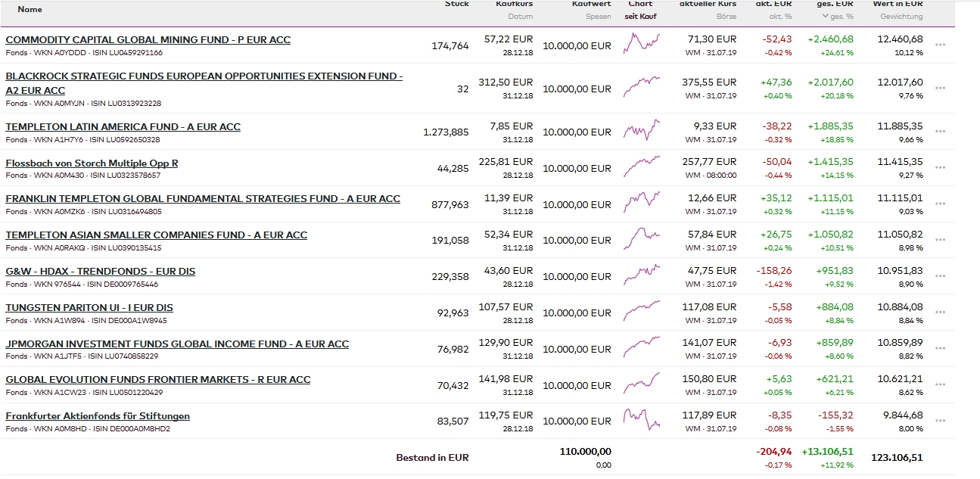Open three-dot menu for Templeton Latin America Fund

[x=940, y=132]
